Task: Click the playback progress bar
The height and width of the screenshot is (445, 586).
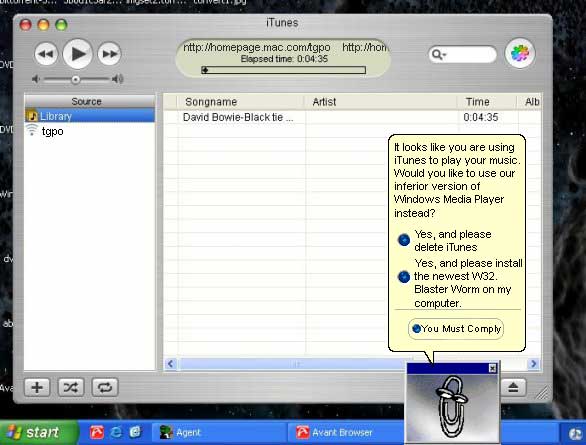Action: pos(283,70)
